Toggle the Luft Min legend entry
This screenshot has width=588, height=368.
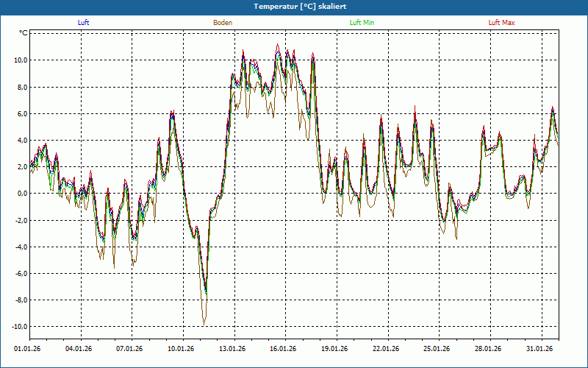362,23
